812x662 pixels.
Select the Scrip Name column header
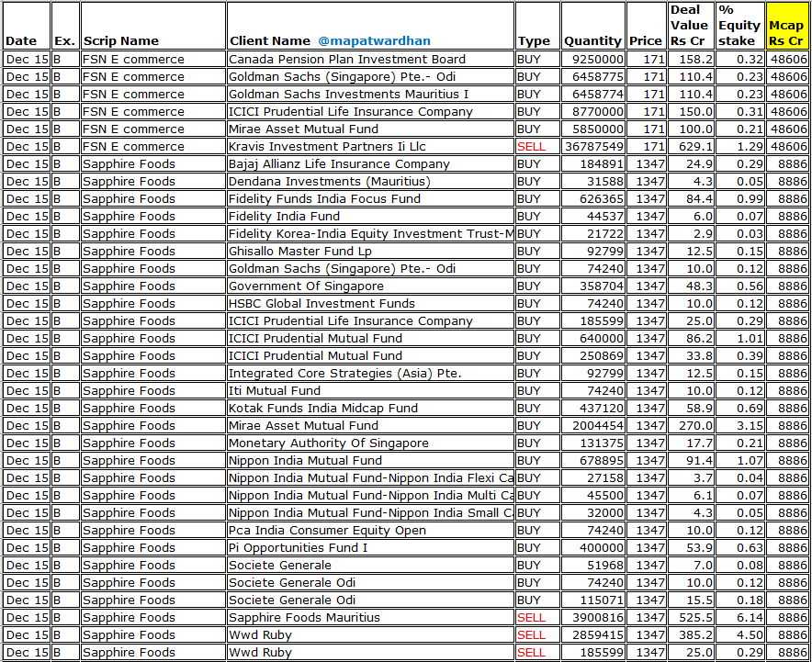coord(152,26)
